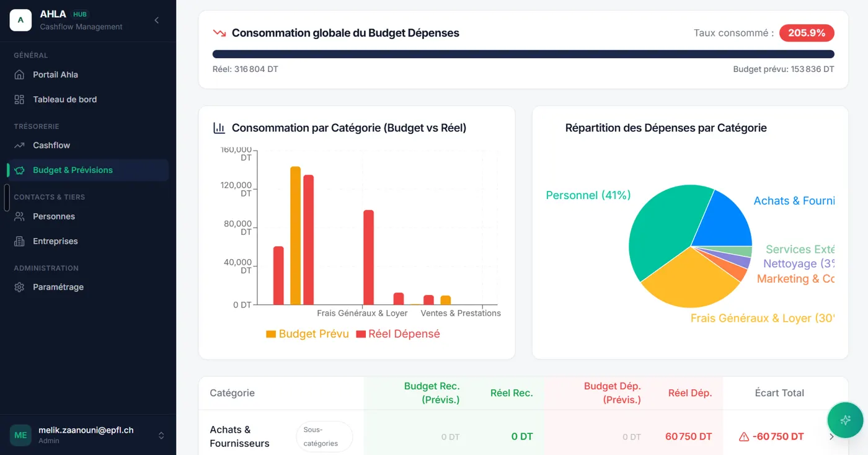
Task: Click the 205.9% consumed rate badge
Action: pos(807,33)
